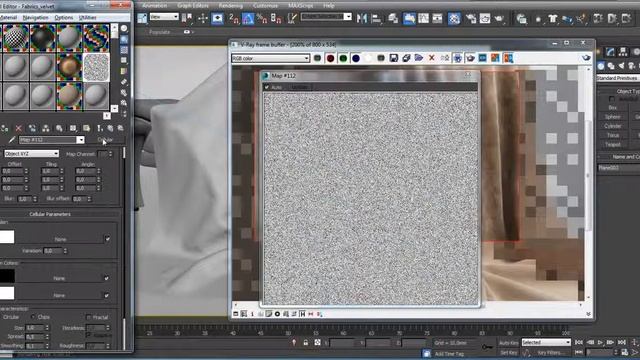
Task: Toggle the black division color map checkbox
Action: 107,278
